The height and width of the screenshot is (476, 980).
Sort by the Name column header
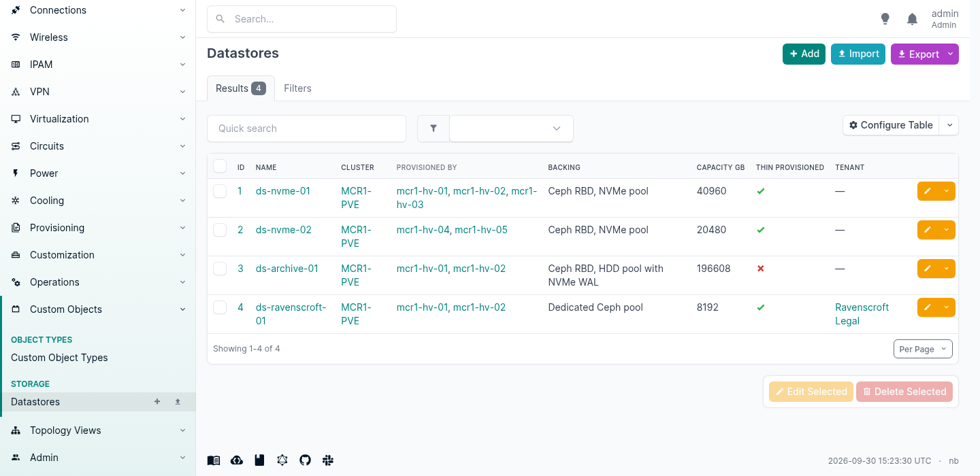pyautogui.click(x=266, y=167)
